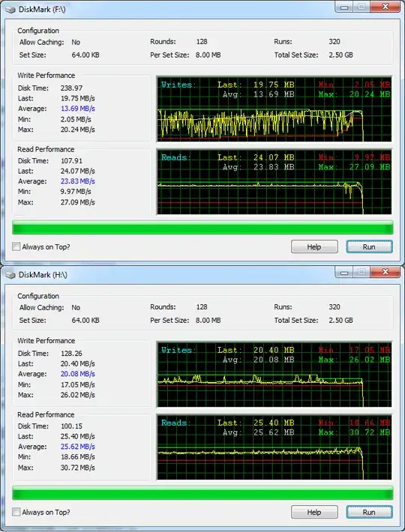Open Help in the DiskMark (F:\) window

pos(314,247)
